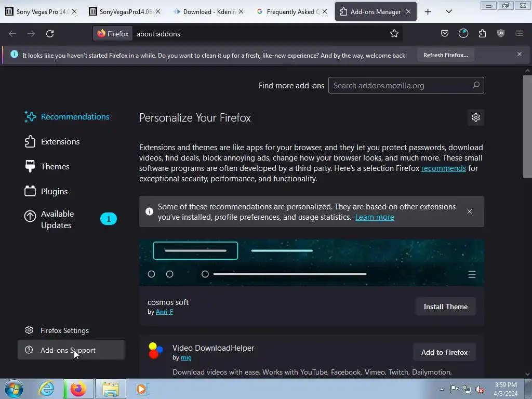532x399 pixels.
Task: Close the Frequently Asked tab
Action: click(x=325, y=11)
